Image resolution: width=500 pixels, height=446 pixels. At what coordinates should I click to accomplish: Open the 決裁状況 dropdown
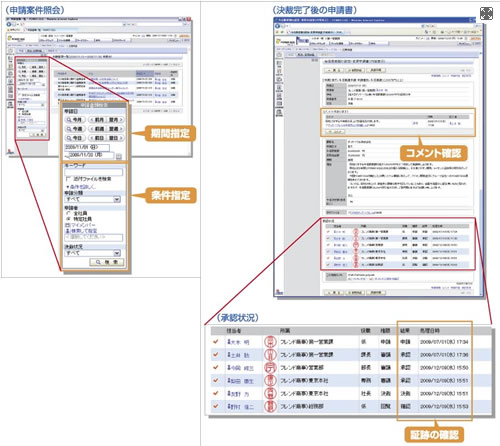point(92,253)
